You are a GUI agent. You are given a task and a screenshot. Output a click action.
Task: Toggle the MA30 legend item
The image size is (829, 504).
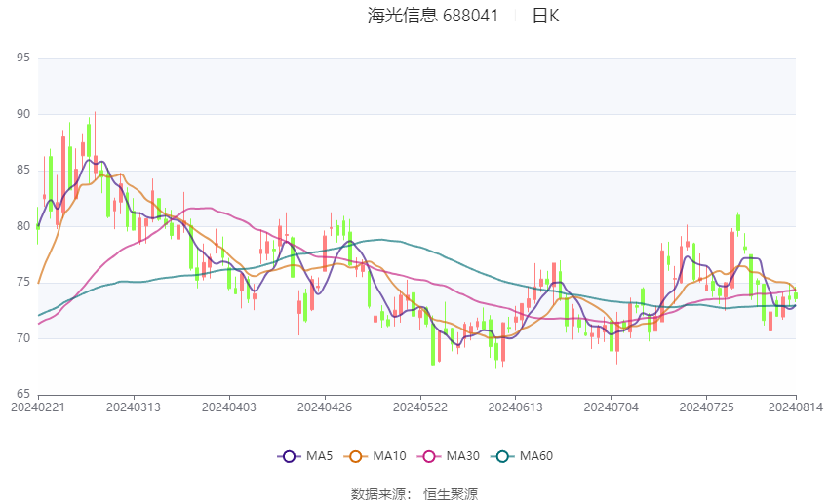(x=449, y=456)
